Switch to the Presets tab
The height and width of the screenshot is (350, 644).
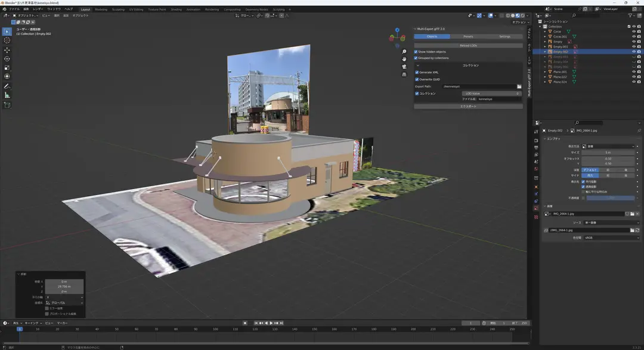point(468,36)
